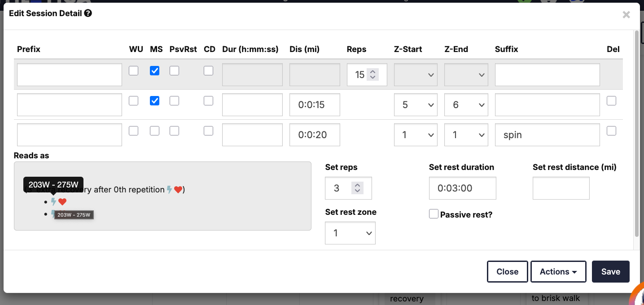644x305 pixels.
Task: Open the Z-Start dropdown showing 5
Action: 415,105
